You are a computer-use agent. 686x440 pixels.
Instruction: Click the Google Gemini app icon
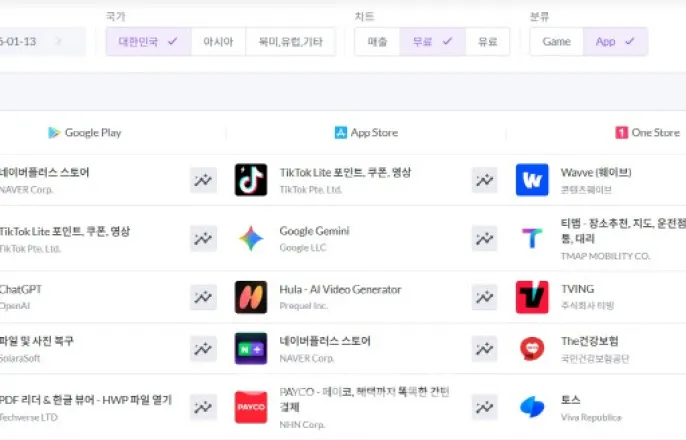[x=251, y=238]
